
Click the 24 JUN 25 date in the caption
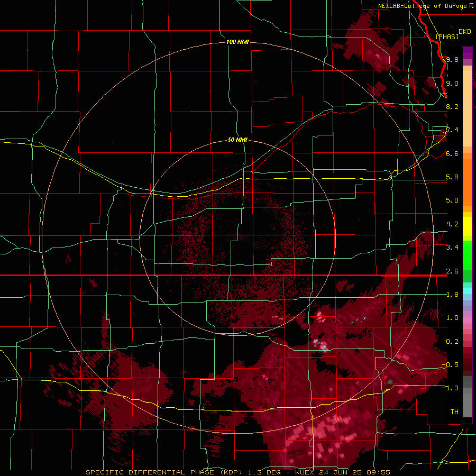pyautogui.click(x=341, y=472)
